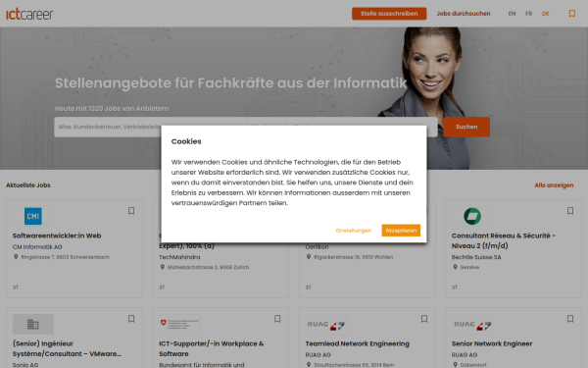Viewport: 588px width, 368px height.
Task: Click location pin beside Rigackerstrasse address
Action: 309,257
